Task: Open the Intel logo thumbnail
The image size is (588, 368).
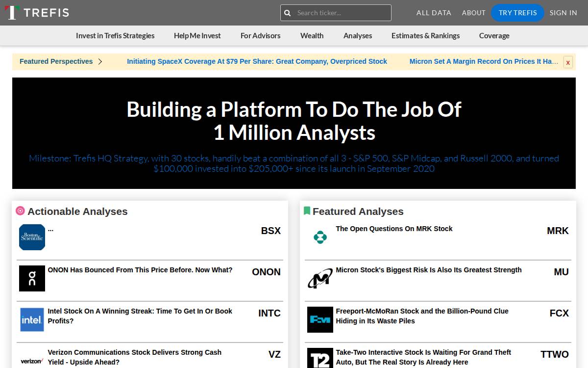Action: pyautogui.click(x=32, y=320)
